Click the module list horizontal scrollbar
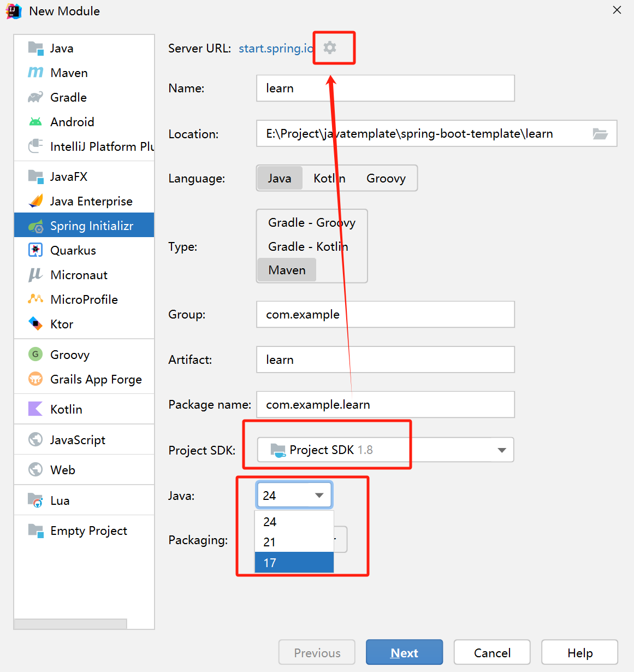Viewport: 634px width, 672px height. [x=70, y=624]
